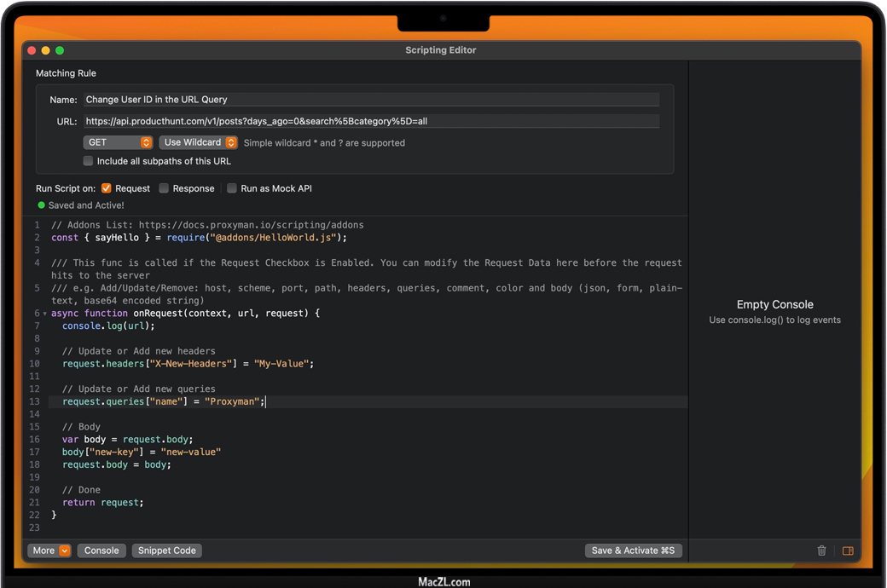Uncheck the Request checkbox

pyautogui.click(x=107, y=188)
